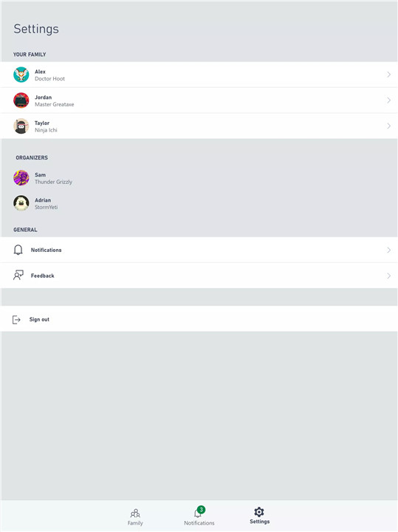
Task: Switch to Notifications tab with badge
Action: (199, 516)
